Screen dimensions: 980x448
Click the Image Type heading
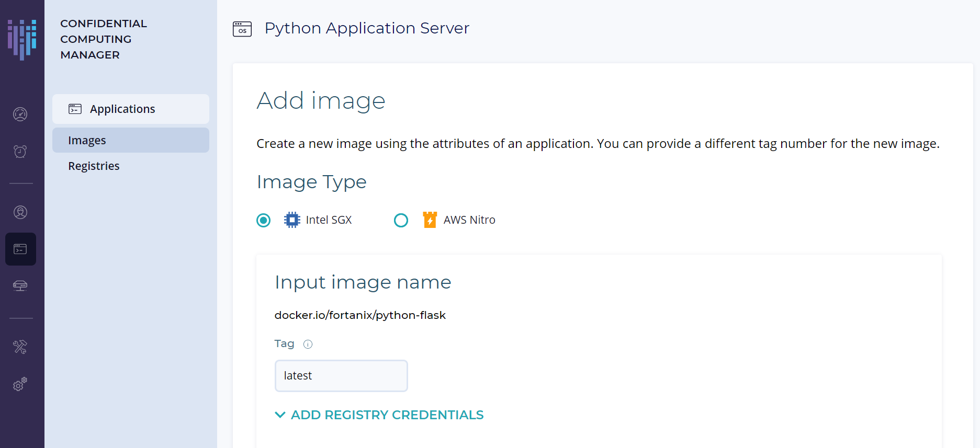[311, 182]
